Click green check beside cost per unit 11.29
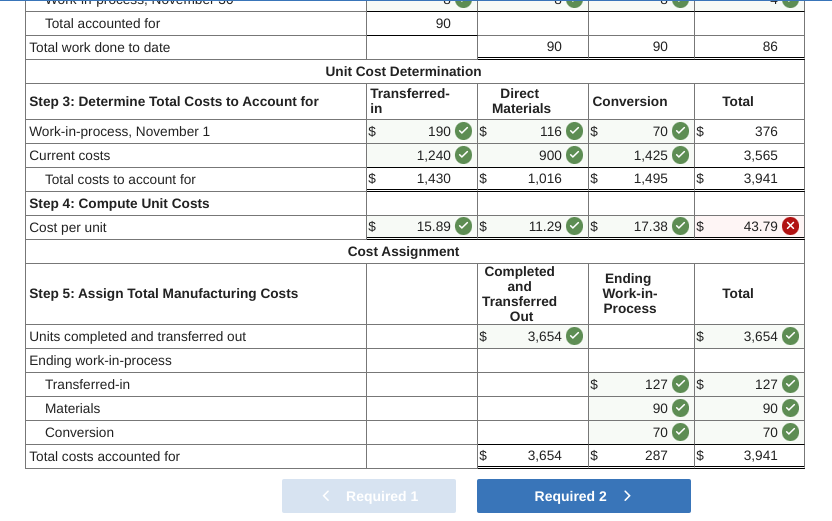Screen dimensions: 832x521 [x=575, y=226]
